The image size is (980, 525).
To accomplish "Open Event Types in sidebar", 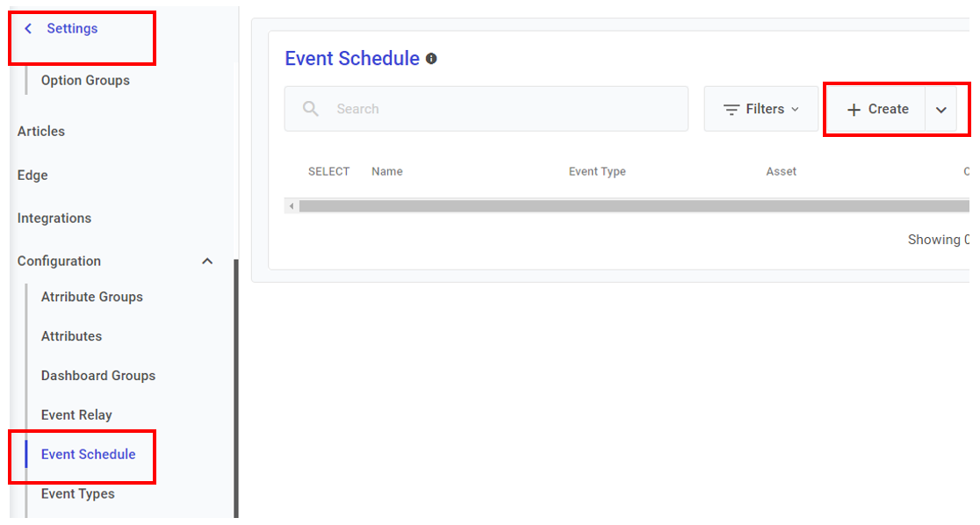I will pyautogui.click(x=78, y=494).
